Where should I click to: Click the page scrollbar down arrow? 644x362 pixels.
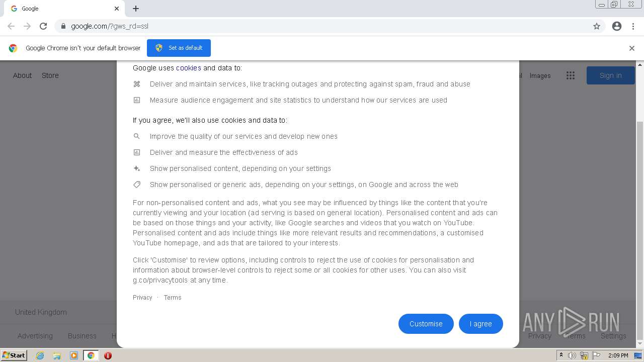click(640, 344)
